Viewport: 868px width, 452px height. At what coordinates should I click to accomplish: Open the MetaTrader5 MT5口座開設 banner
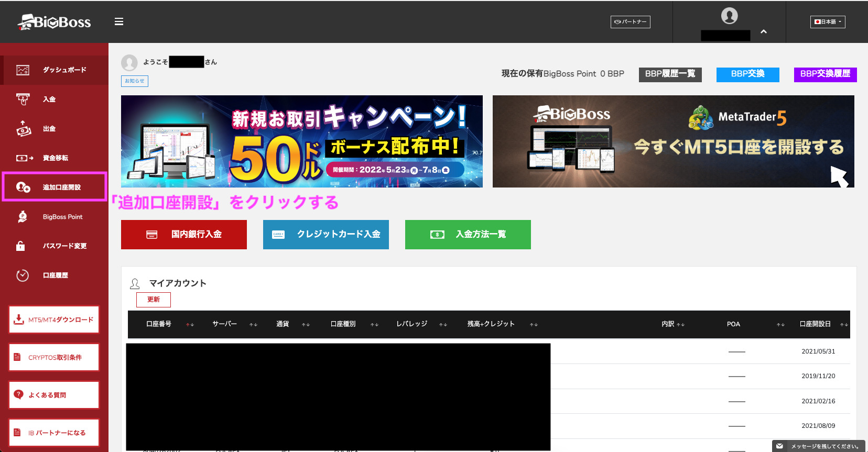(674, 141)
